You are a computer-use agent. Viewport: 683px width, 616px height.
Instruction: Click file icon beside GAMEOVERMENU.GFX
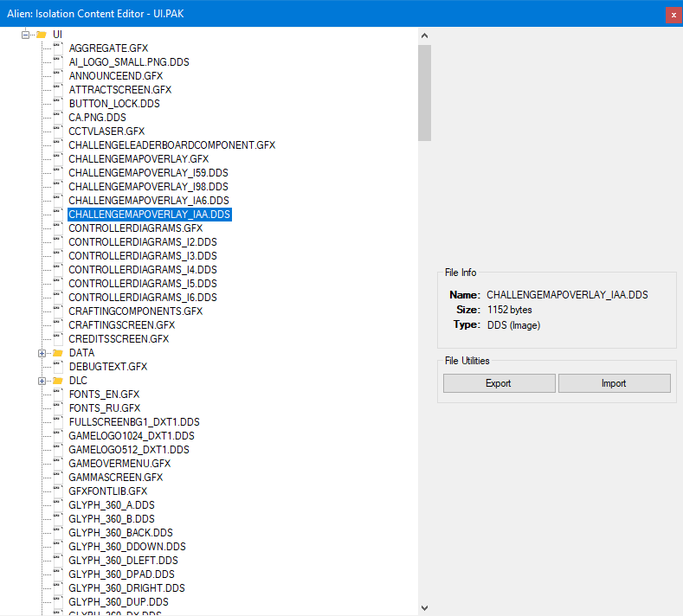pyautogui.click(x=58, y=464)
